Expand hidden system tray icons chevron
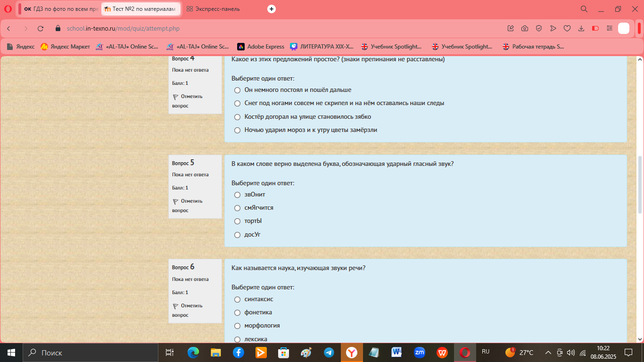 tap(548, 353)
